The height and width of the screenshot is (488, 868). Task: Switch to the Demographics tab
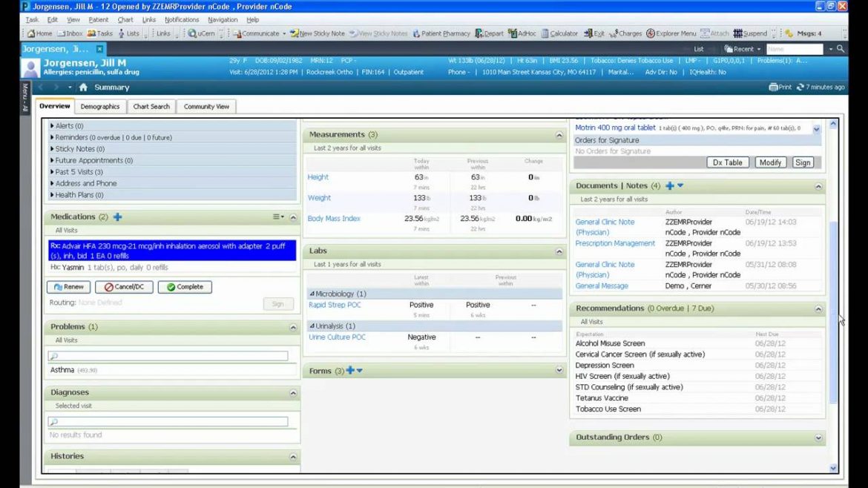coord(100,106)
